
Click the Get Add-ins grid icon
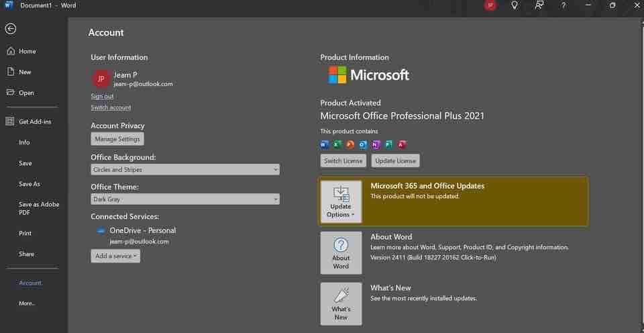click(x=10, y=122)
